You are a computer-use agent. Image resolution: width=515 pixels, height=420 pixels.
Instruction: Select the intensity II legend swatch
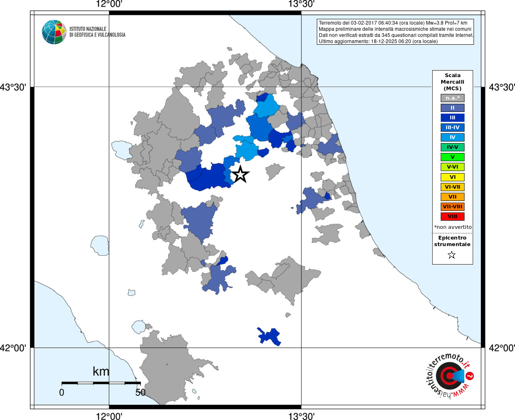(x=453, y=108)
